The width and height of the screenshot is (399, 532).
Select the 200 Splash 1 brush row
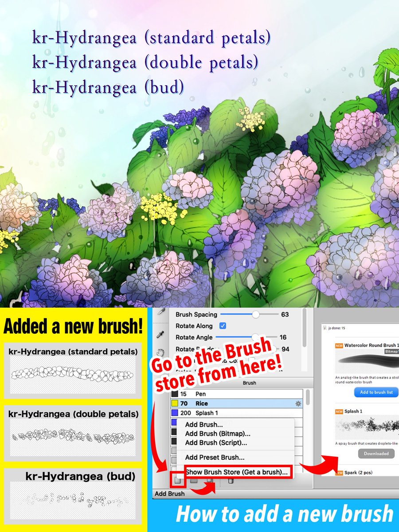237,413
